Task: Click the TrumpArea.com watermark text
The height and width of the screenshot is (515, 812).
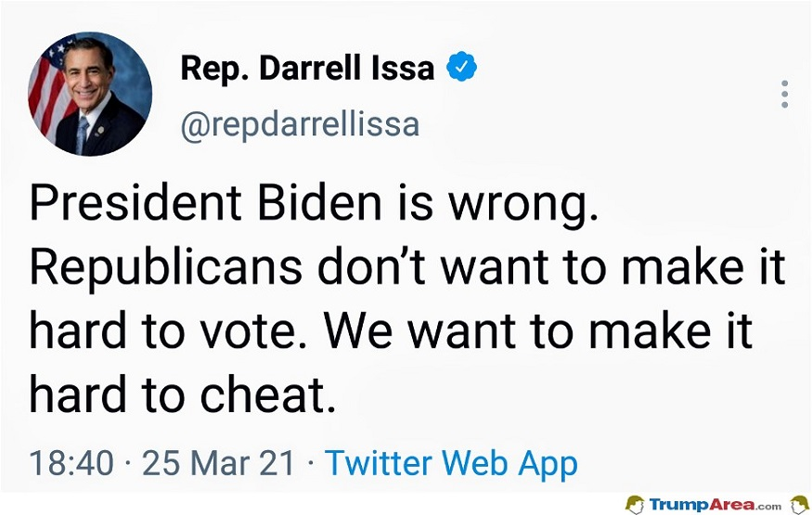Action: (x=715, y=504)
